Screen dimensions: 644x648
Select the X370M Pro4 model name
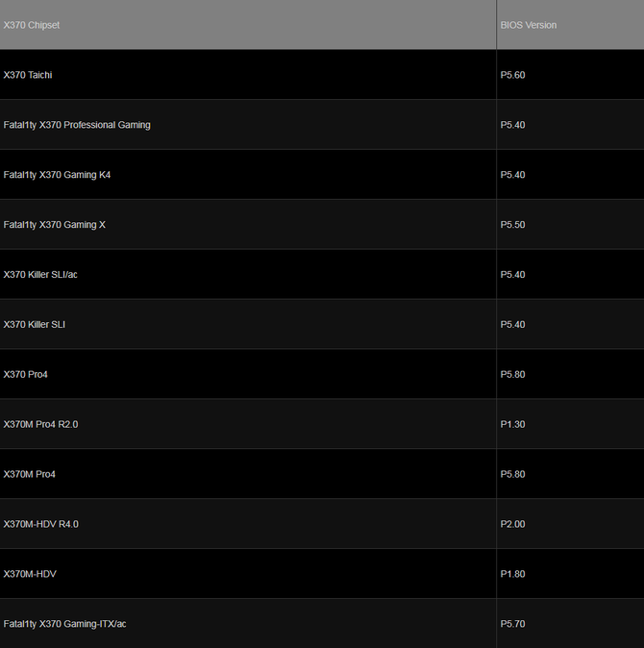click(30, 474)
